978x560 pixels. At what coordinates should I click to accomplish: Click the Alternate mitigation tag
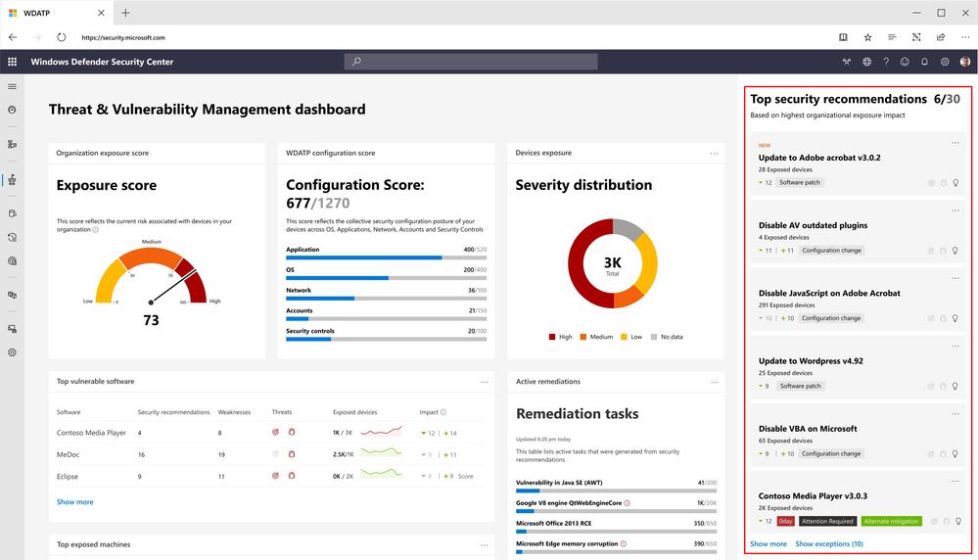tap(891, 522)
